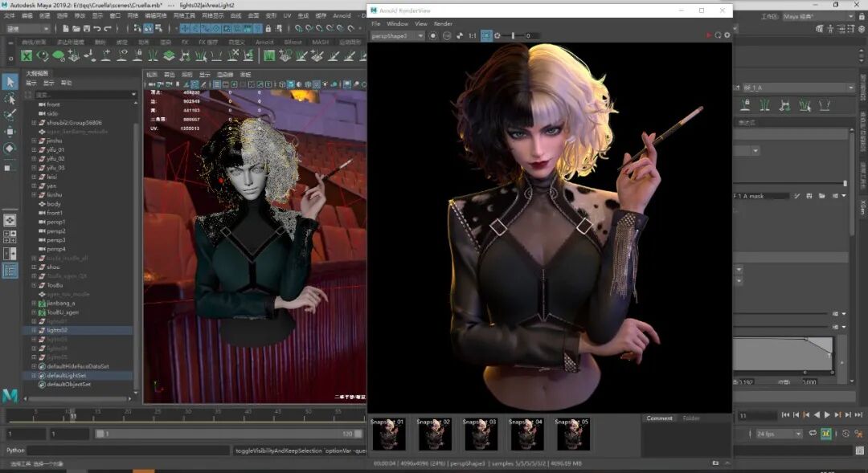Image resolution: width=868 pixels, height=473 pixels.
Task: Select Snapshot_03 thumbnail in RenderView
Action: pyautogui.click(x=481, y=434)
